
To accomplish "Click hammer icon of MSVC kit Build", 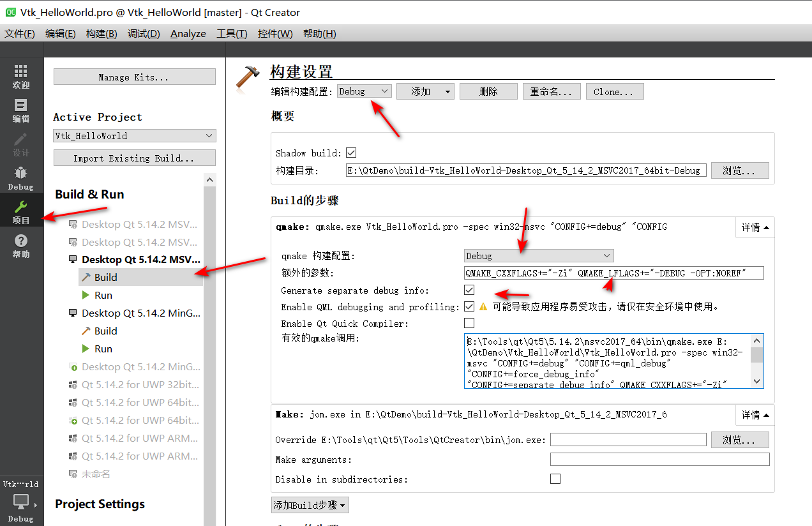I will click(86, 277).
